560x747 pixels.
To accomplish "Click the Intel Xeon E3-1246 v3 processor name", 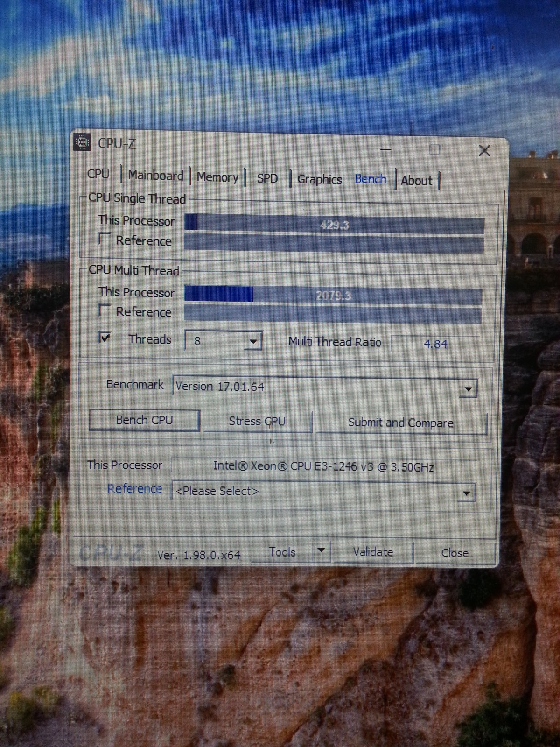I will pyautogui.click(x=324, y=466).
